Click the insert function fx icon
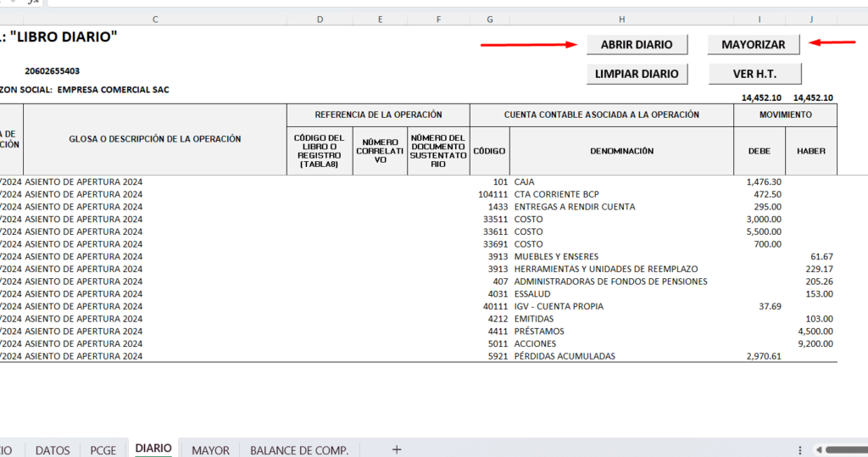 coord(33,3)
